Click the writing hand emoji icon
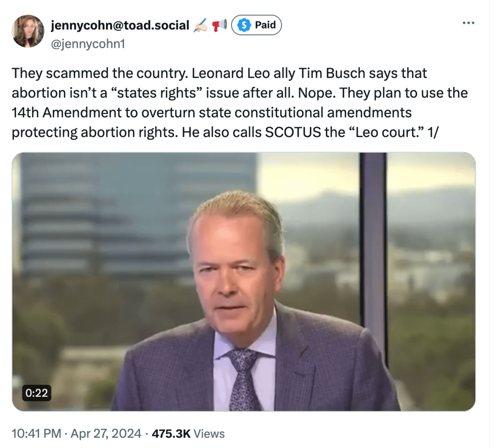This screenshot has height=448, width=495. point(200,26)
